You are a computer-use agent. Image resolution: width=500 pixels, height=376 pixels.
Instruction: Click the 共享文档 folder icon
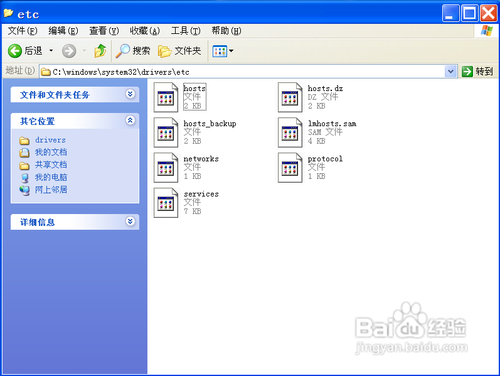[24, 165]
